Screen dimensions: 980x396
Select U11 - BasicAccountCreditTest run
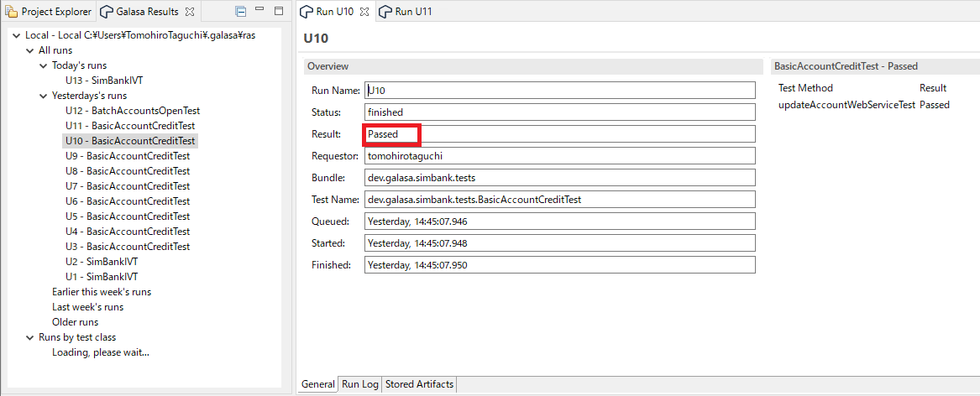(x=130, y=126)
